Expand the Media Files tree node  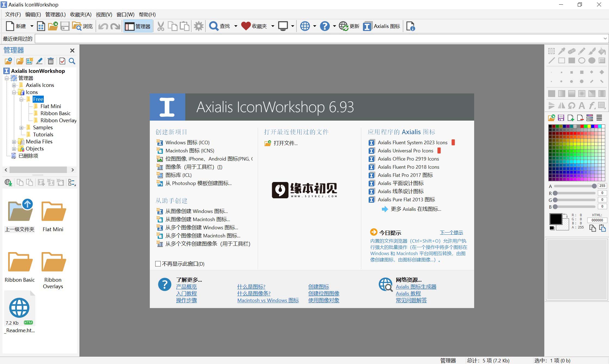coord(14,142)
